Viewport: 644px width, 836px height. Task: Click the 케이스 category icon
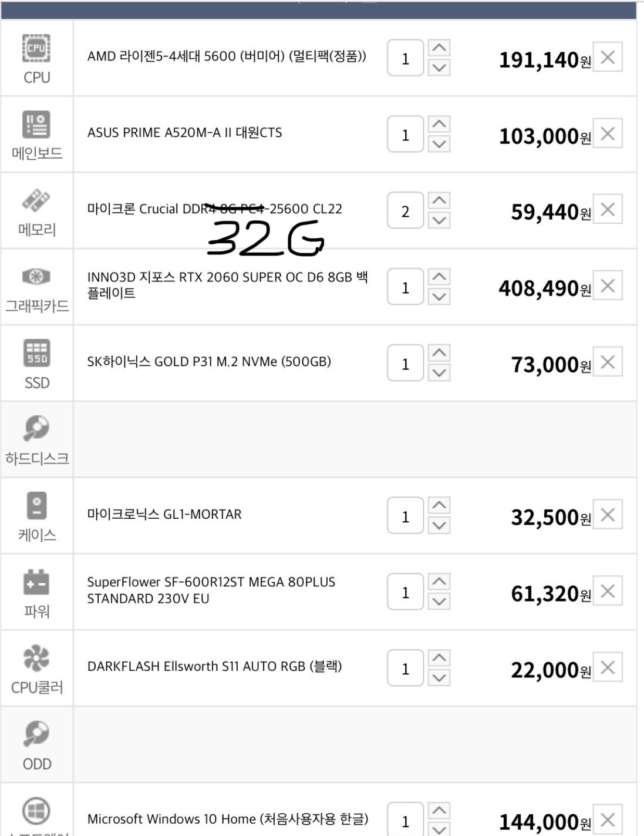coord(36,505)
